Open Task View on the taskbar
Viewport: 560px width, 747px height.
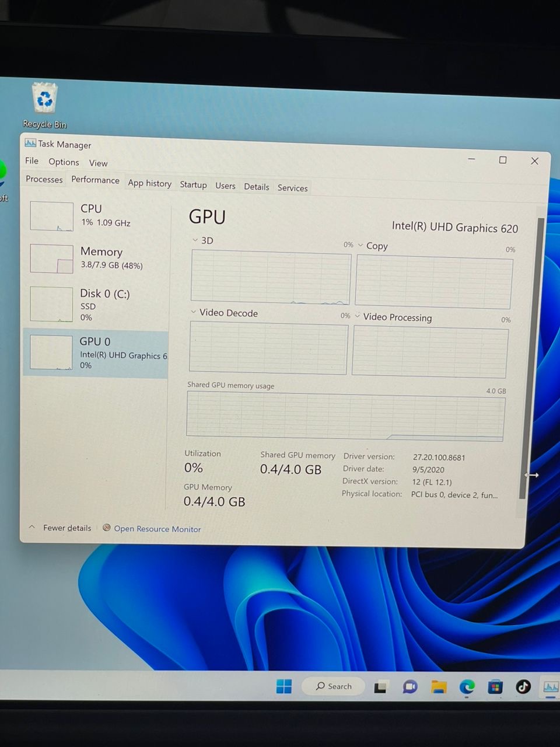coord(381,687)
